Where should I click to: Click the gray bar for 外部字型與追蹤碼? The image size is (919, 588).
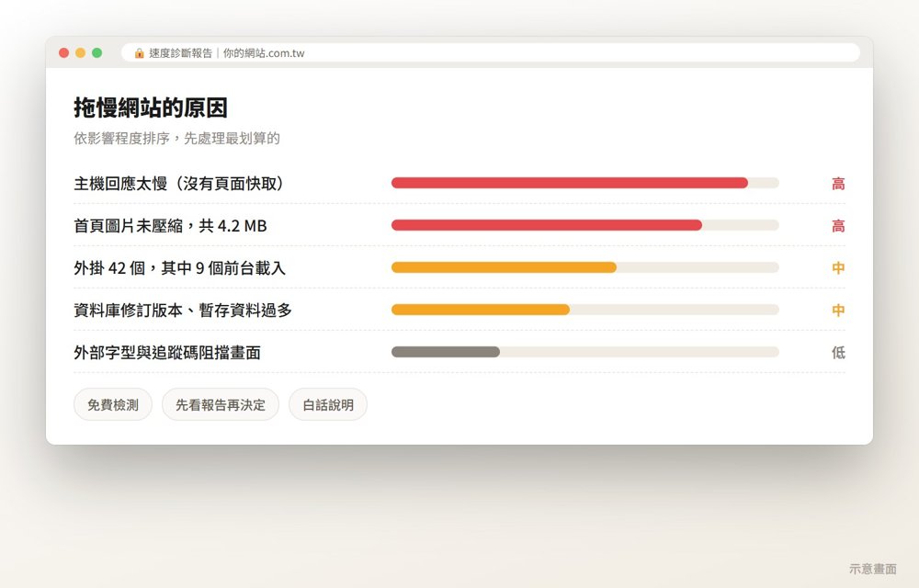coord(446,352)
